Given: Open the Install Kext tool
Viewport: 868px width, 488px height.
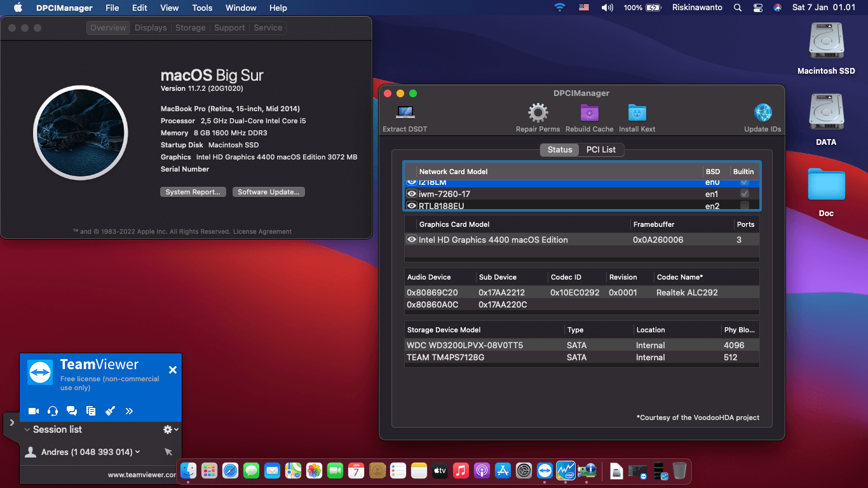Looking at the screenshot, I should coord(637,113).
